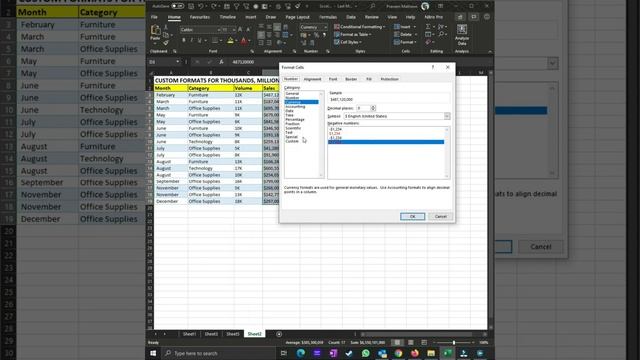The image size is (640, 360).
Task: Switch to the Sheet1 tab
Action: pyautogui.click(x=189, y=334)
